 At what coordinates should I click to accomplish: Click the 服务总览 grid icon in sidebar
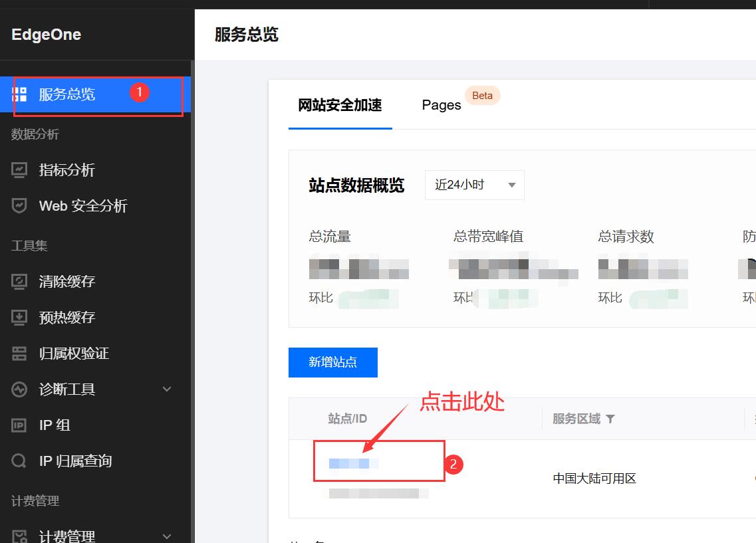(x=19, y=94)
